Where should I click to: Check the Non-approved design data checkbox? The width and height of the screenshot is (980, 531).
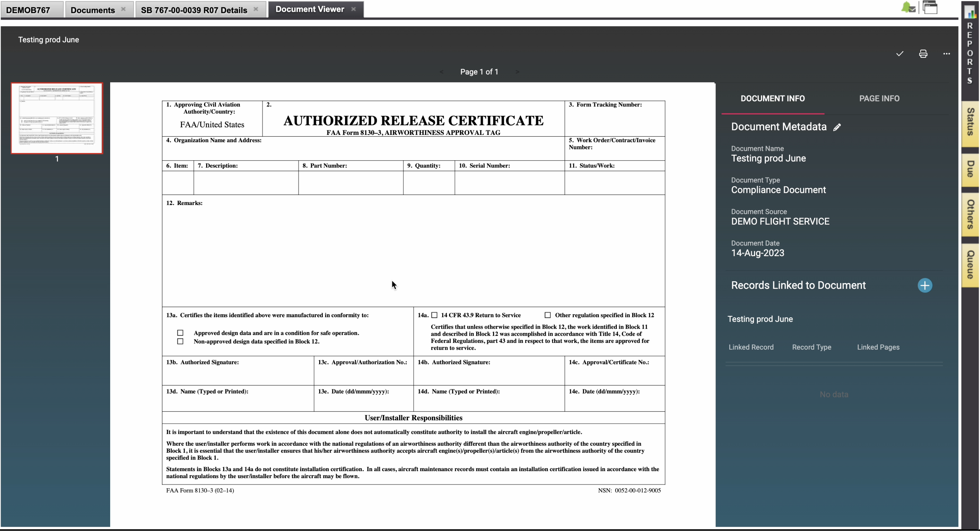[180, 341]
